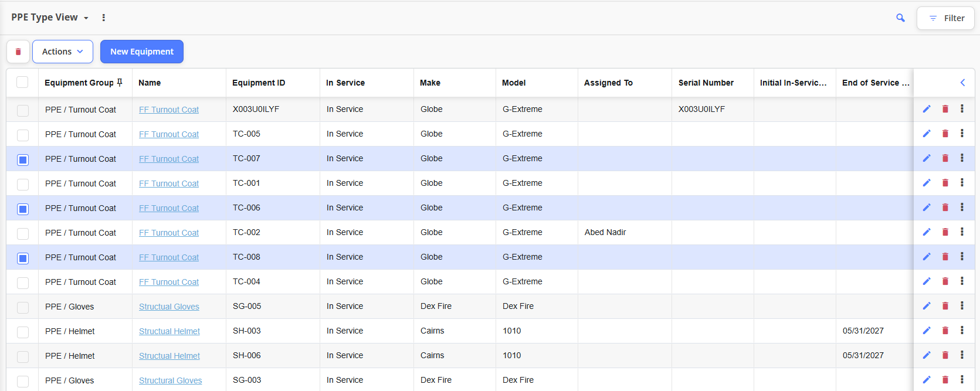Edit the SG-005 gloves row via pencil icon
980x391 pixels.
point(927,306)
